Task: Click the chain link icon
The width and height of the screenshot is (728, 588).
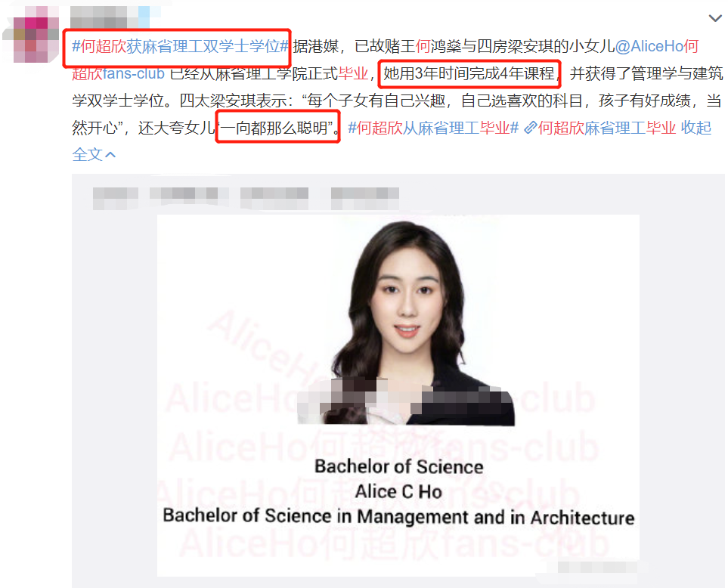Action: [x=530, y=128]
